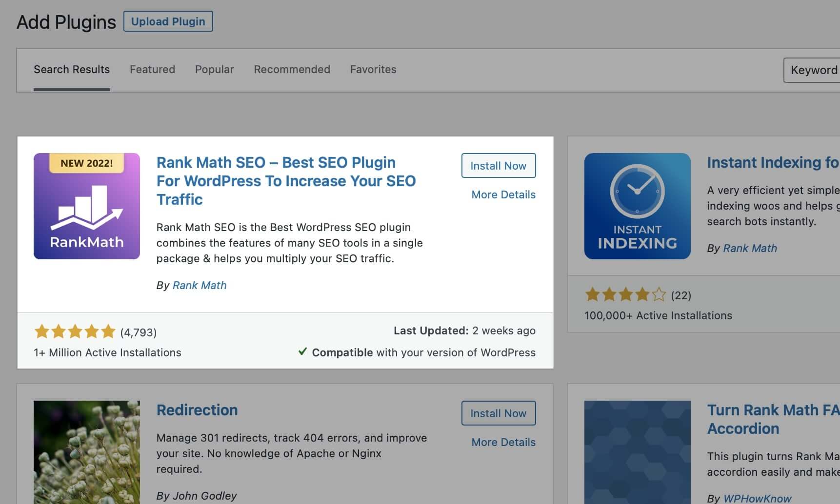This screenshot has width=840, height=504.
Task: Install the Redirection plugin
Action: pyautogui.click(x=499, y=413)
